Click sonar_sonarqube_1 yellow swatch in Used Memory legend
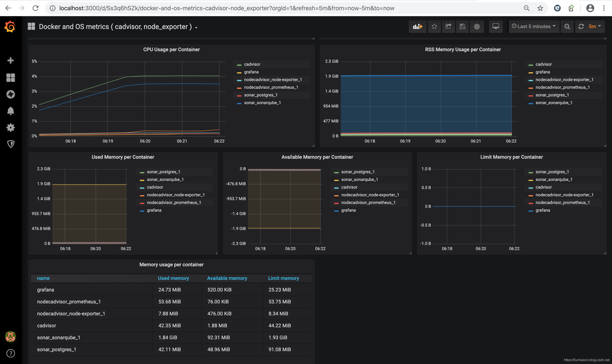Image resolution: width=612 pixels, height=364 pixels. point(142,180)
